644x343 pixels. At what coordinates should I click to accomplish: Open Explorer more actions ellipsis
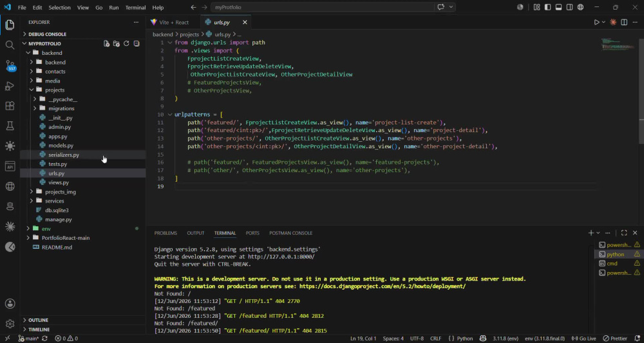click(136, 22)
